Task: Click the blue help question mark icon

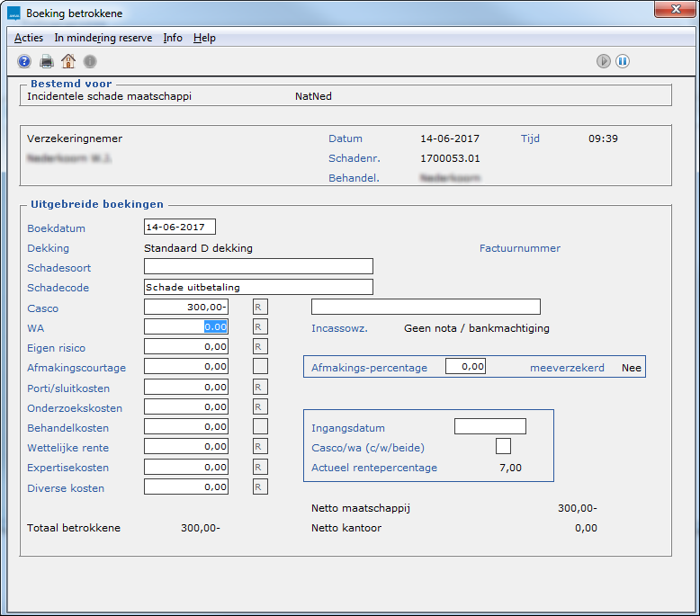Action: tap(24, 61)
